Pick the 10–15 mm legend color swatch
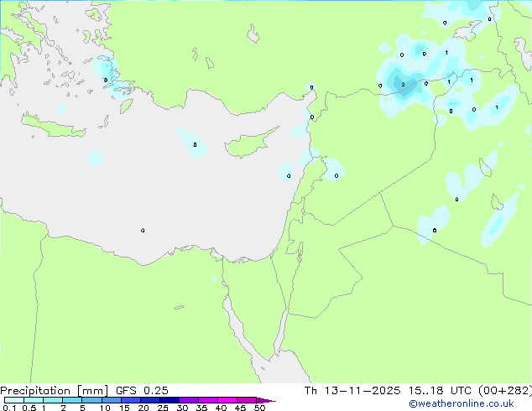The height and width of the screenshot is (411, 532). pos(111,400)
